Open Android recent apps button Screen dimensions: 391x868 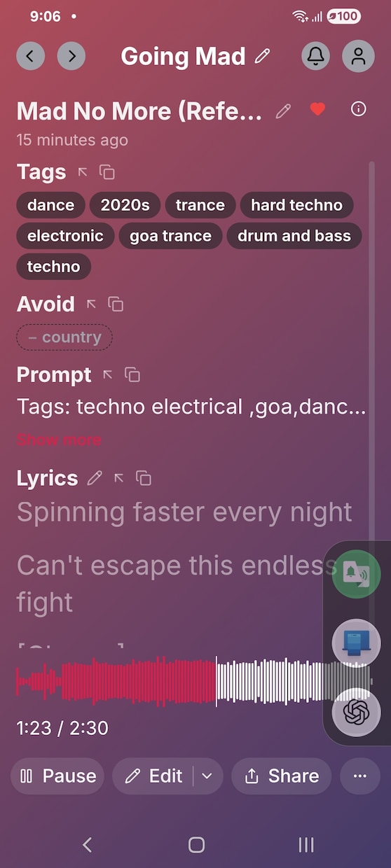(306, 845)
